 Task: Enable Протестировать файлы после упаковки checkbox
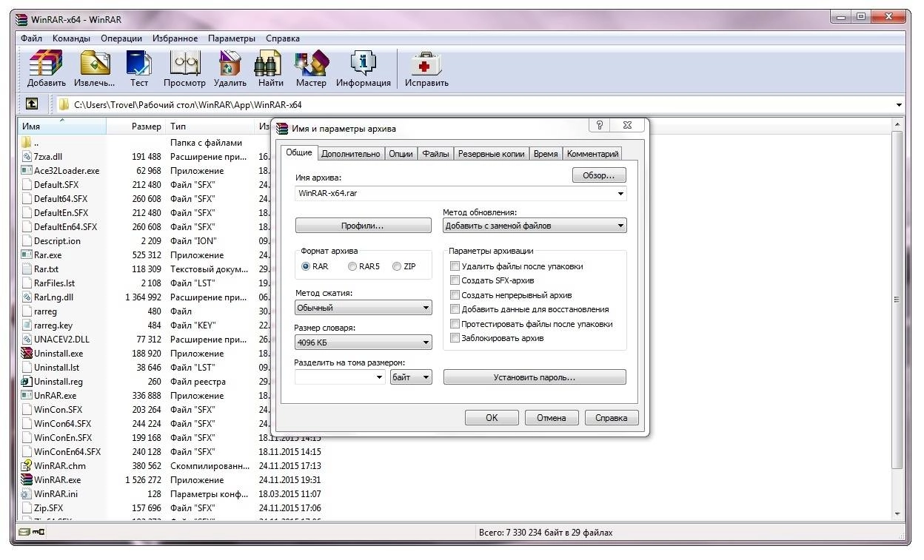point(455,324)
